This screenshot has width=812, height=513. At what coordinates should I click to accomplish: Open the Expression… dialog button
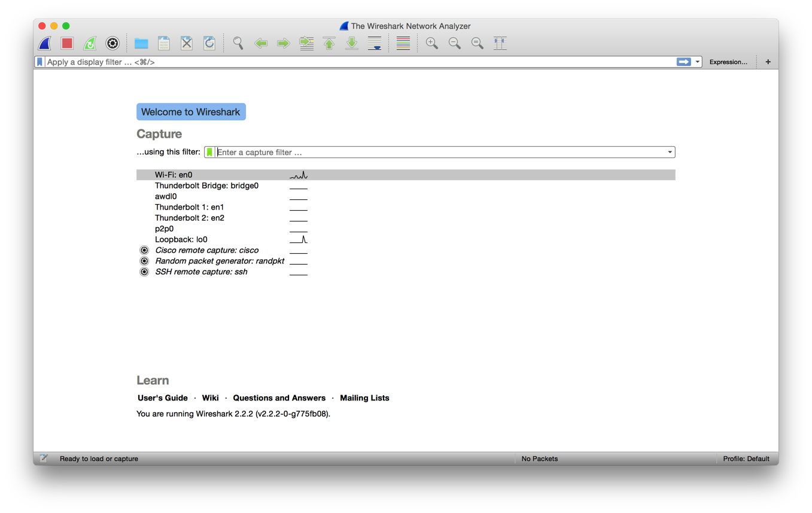728,62
